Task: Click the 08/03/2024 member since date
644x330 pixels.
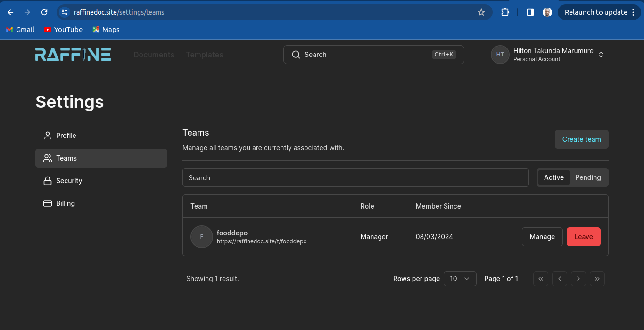Action: [x=434, y=237]
